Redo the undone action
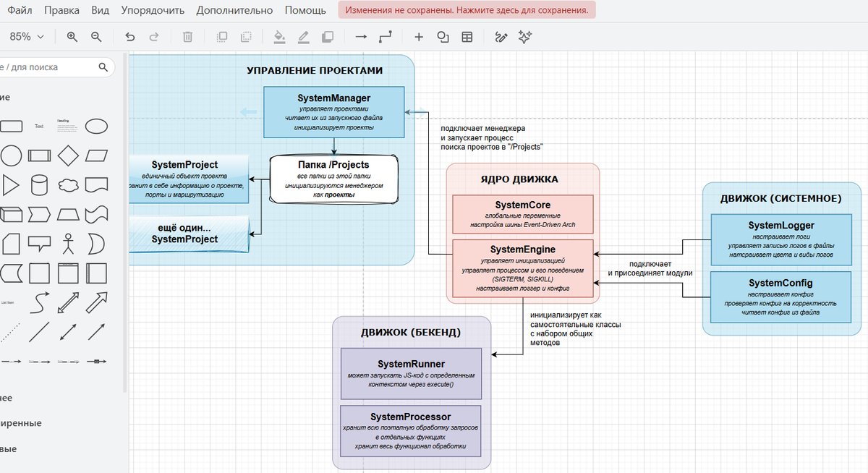Image resolution: width=868 pixels, height=473 pixels. pyautogui.click(x=154, y=37)
